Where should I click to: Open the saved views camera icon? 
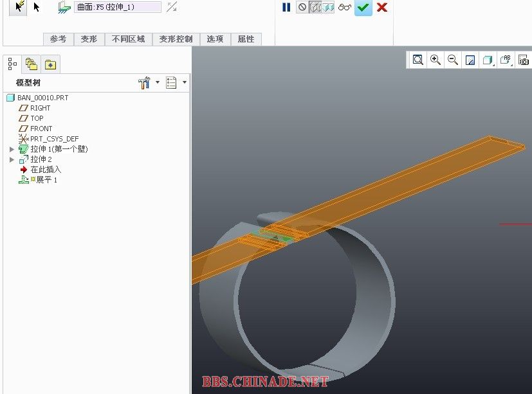[x=524, y=60]
